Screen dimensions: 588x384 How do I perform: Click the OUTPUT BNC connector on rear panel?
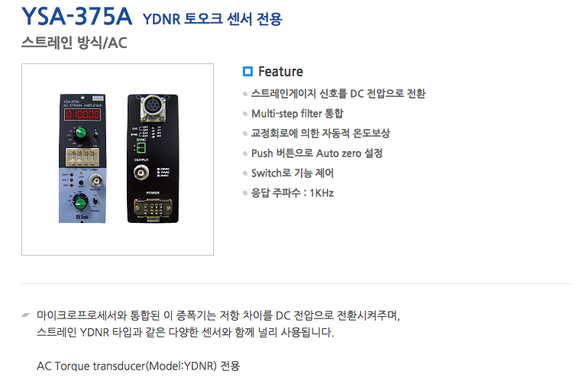[141, 173]
